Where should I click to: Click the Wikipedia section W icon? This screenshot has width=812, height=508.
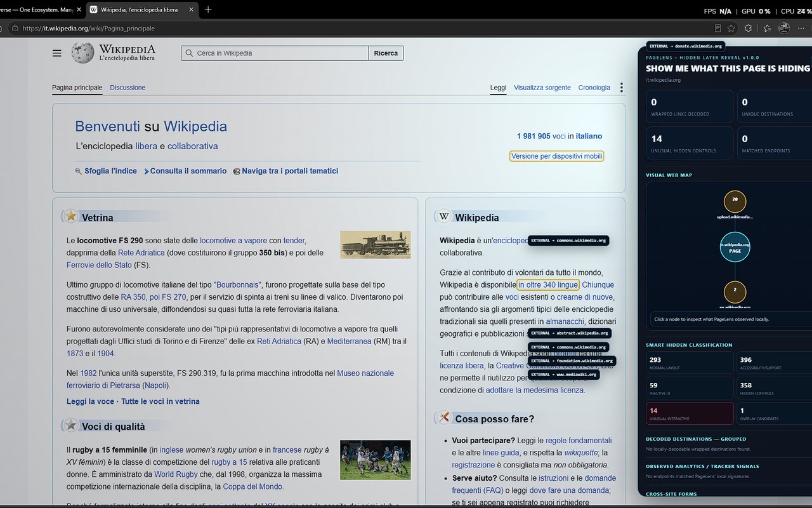(x=444, y=216)
